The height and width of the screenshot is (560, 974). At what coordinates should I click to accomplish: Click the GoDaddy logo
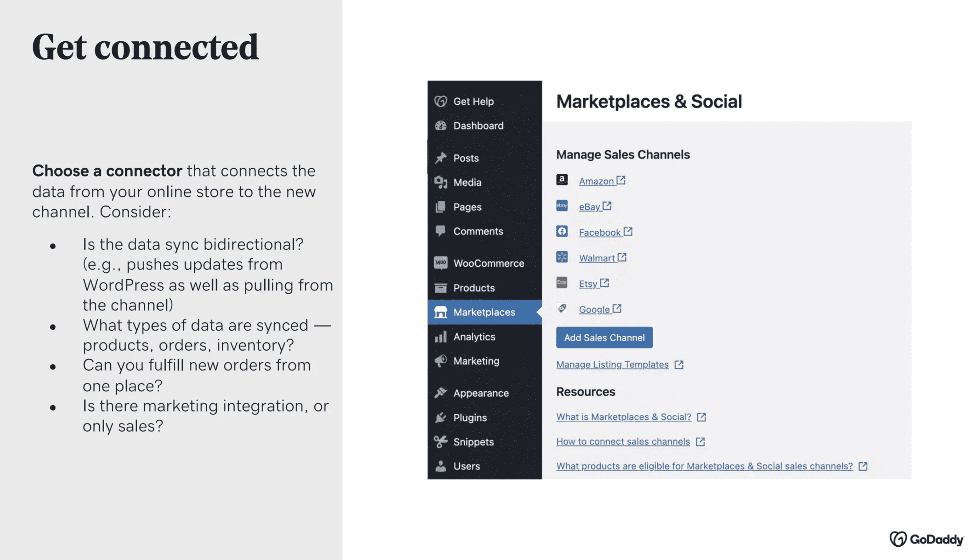pos(927,539)
